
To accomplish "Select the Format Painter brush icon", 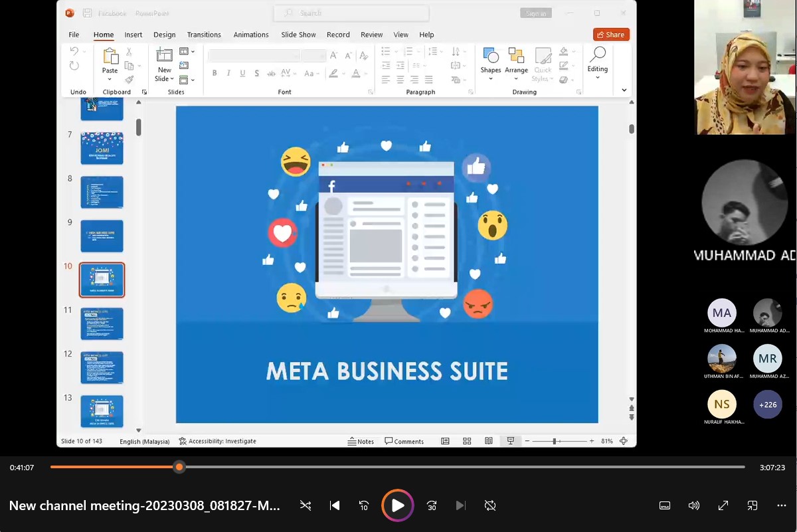I will point(129,80).
